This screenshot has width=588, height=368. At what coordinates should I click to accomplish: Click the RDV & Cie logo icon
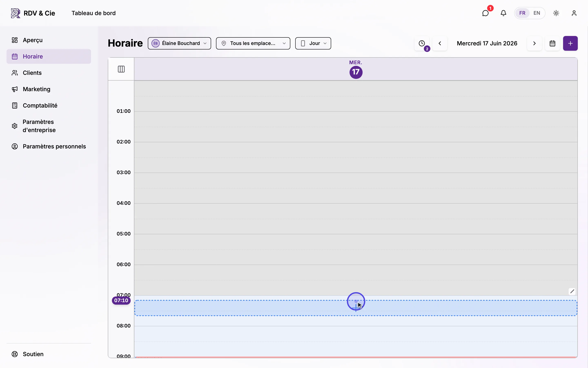tap(16, 13)
